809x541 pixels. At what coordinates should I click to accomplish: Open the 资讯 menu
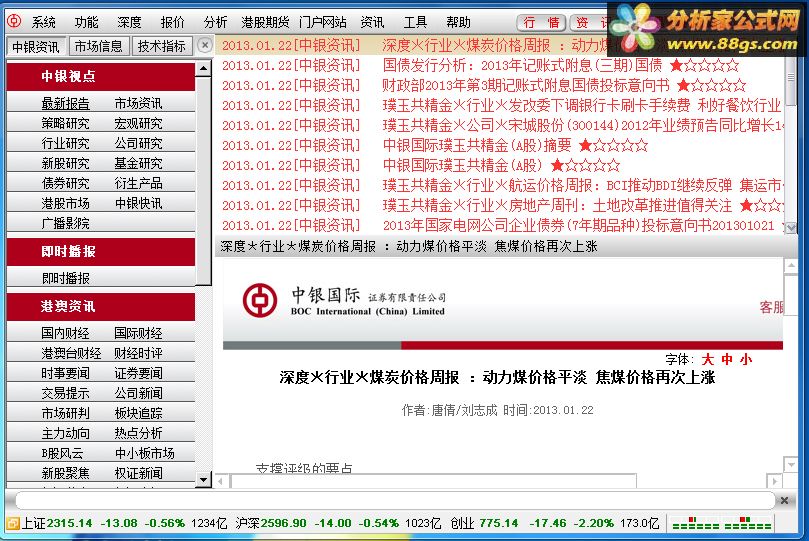(372, 22)
